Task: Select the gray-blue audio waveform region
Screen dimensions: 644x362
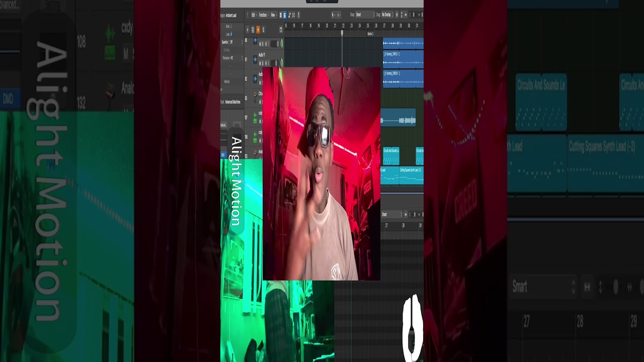Action: pos(398,117)
